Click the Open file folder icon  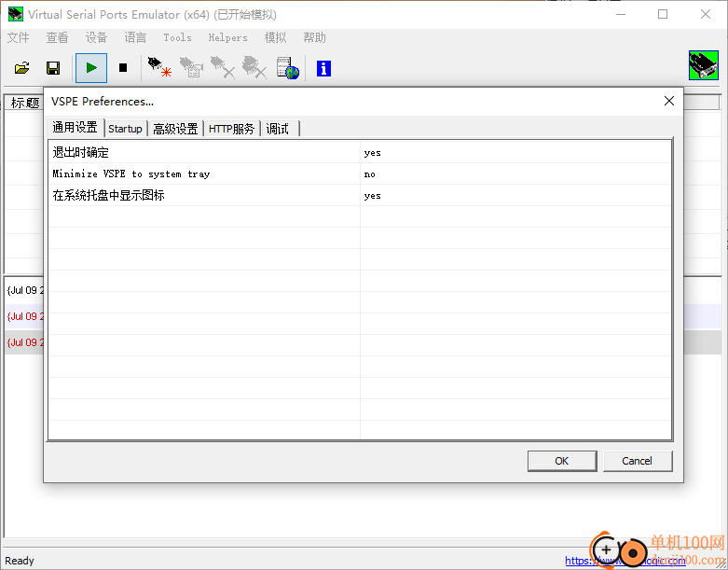21,68
